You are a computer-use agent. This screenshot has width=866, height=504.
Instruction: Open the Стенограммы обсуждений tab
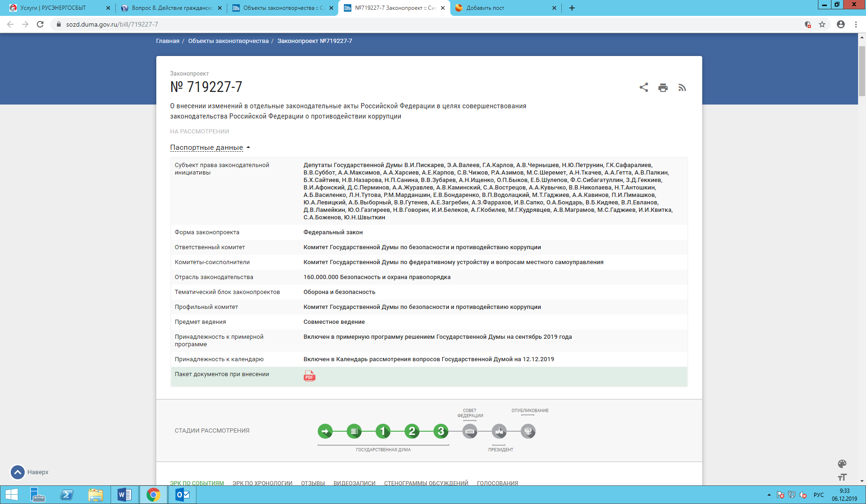[426, 483]
